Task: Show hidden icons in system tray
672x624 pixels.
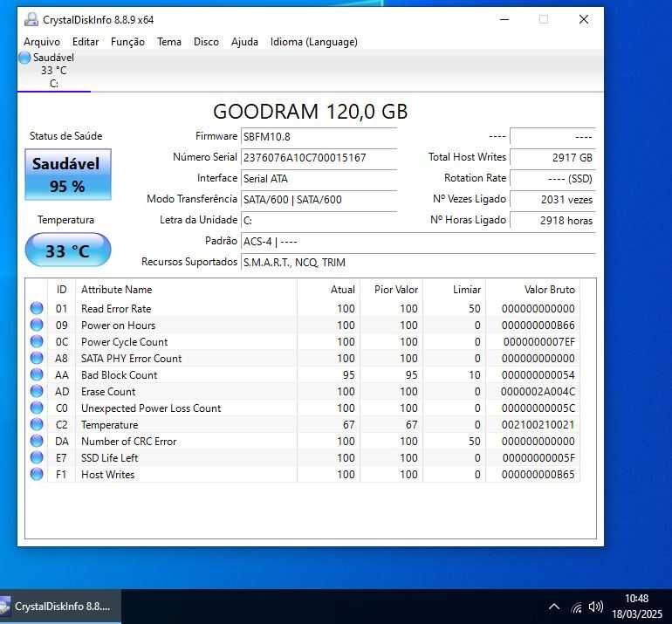Action: click(553, 607)
